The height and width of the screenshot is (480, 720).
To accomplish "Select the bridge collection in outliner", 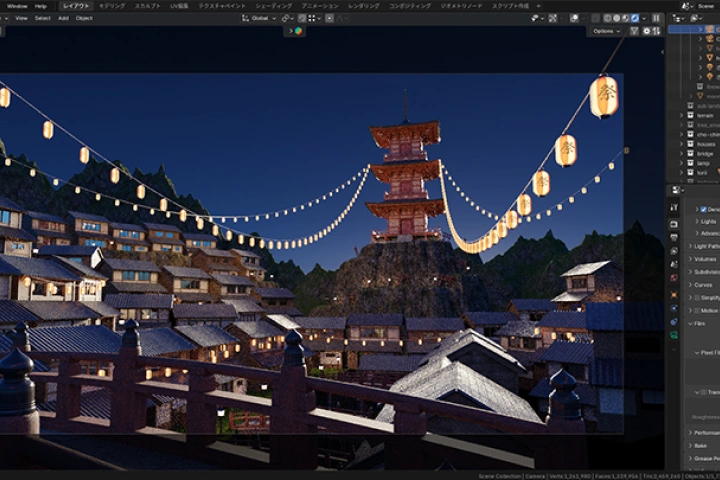I will coord(706,153).
